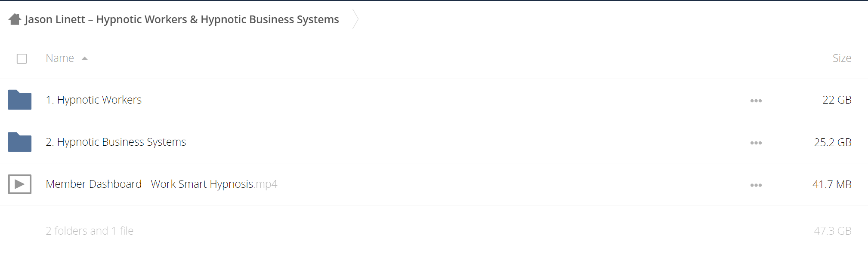
Task: Click the '2 folders and 1 file' summary
Action: coord(90,231)
